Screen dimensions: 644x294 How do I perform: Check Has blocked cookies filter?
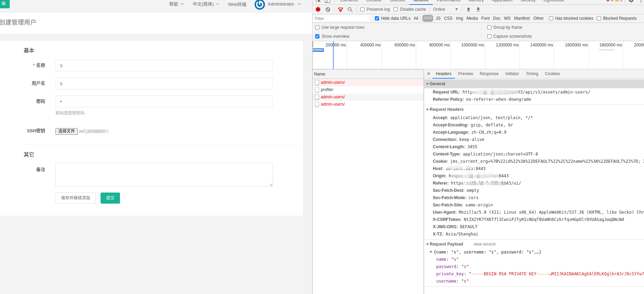click(551, 18)
